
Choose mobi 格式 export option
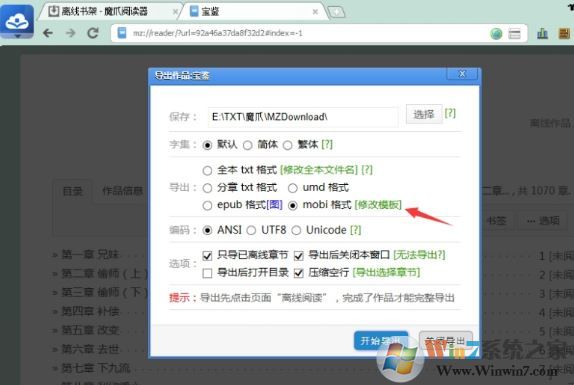click(292, 206)
